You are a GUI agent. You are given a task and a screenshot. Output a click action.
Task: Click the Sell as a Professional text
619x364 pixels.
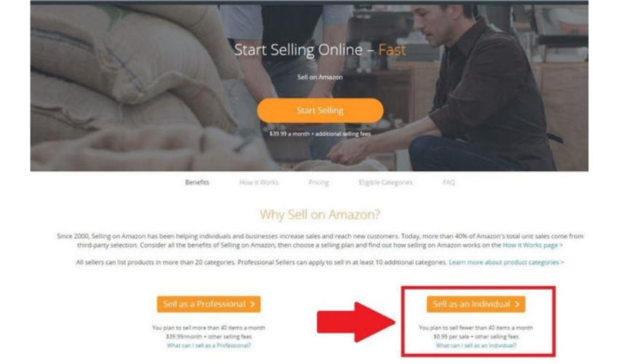(x=204, y=304)
